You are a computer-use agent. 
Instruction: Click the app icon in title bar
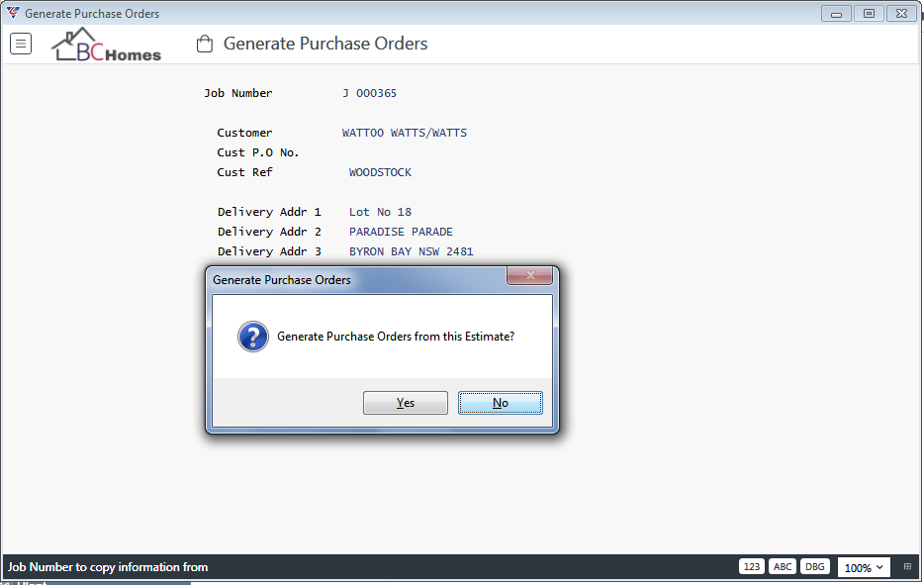[x=13, y=13]
